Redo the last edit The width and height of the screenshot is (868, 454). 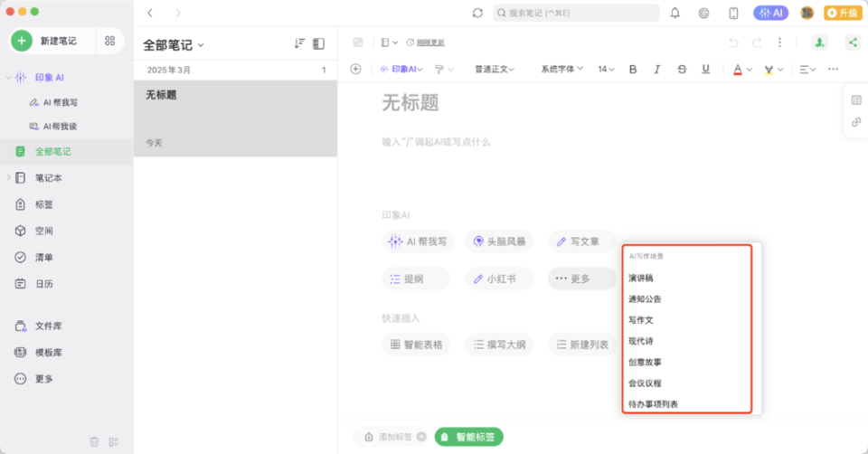pyautogui.click(x=757, y=43)
